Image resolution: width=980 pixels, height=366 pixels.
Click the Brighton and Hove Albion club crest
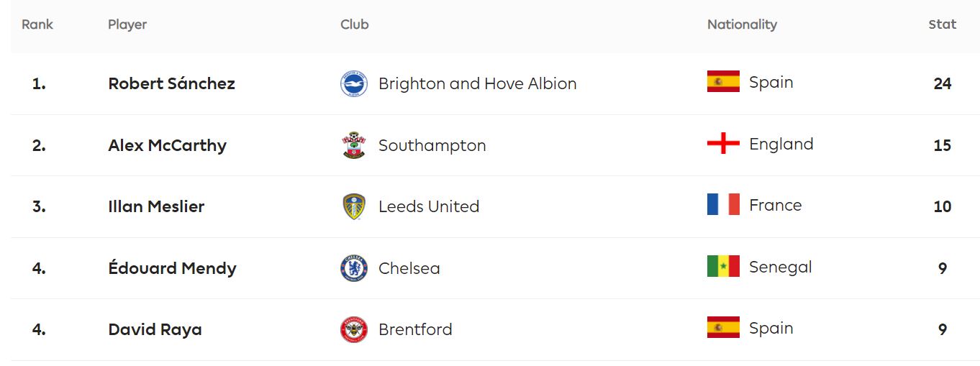point(353,84)
